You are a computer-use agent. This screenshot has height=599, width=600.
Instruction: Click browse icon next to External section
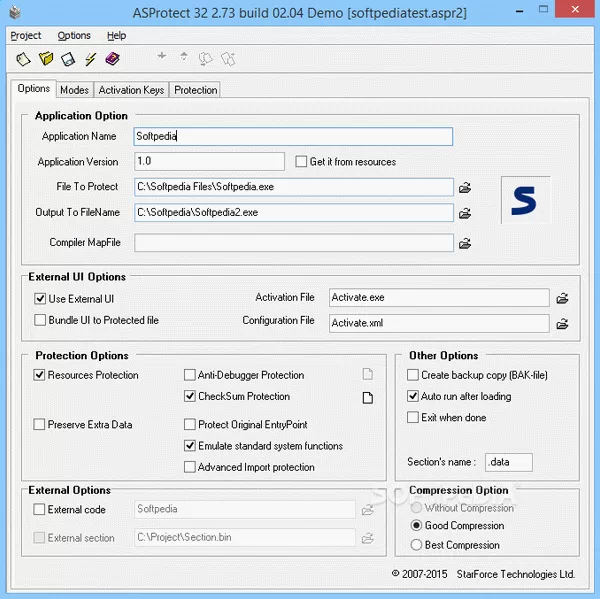[x=368, y=538]
